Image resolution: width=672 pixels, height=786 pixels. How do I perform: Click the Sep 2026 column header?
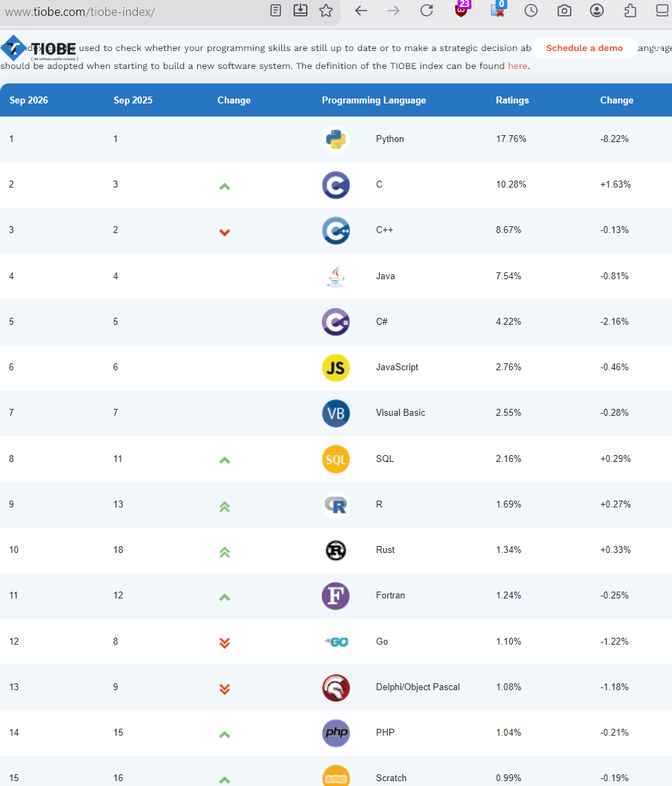pos(28,100)
